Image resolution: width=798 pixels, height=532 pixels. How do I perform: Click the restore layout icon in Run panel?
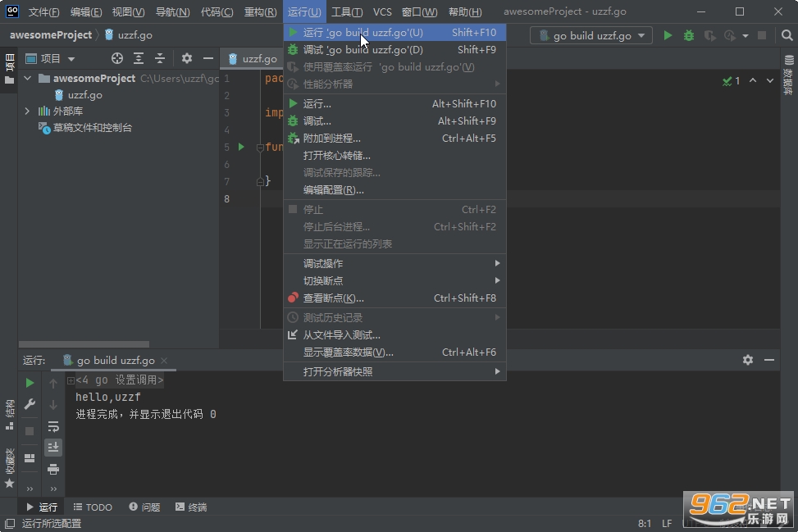(x=30, y=458)
